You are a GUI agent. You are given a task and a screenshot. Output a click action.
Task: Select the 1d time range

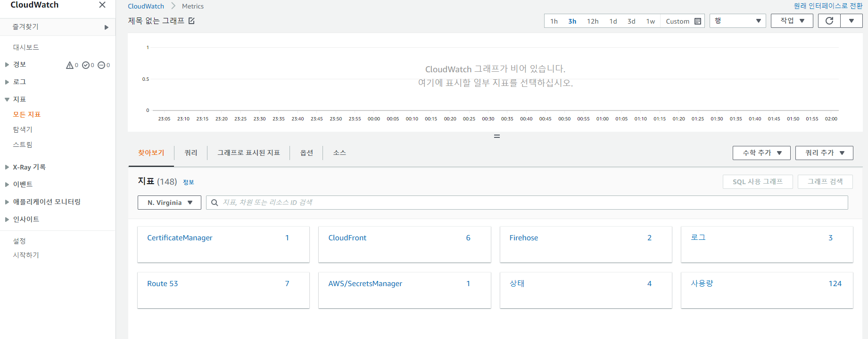coord(613,21)
